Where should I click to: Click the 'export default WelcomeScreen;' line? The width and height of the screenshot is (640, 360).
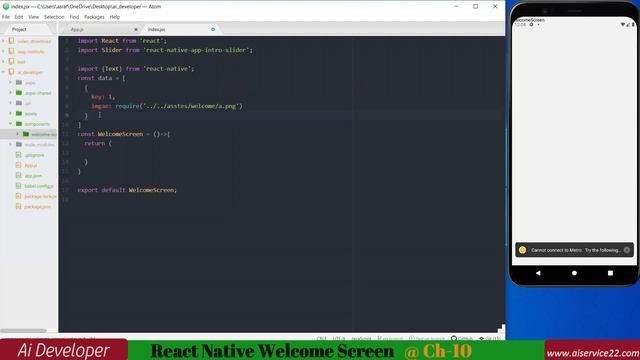coord(127,190)
